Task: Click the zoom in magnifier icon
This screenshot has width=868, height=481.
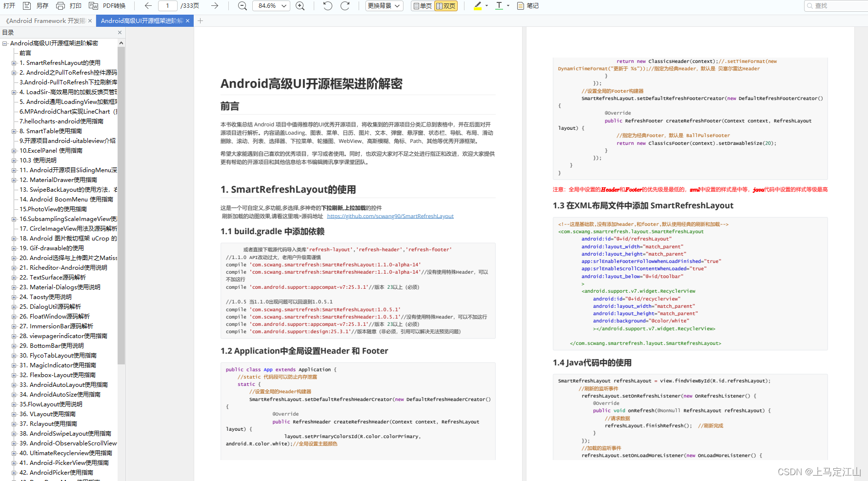Action: [x=300, y=6]
